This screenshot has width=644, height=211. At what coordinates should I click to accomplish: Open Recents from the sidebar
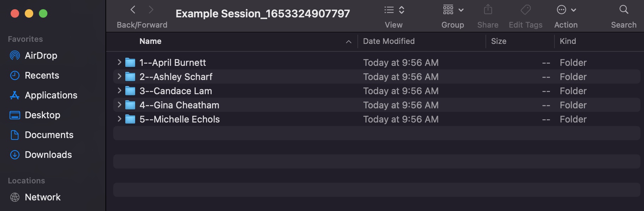(42, 75)
